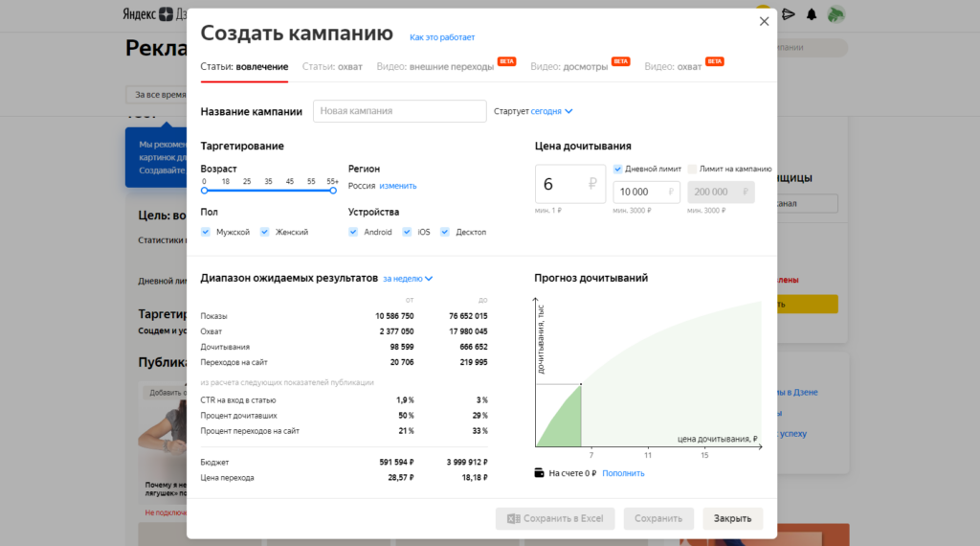This screenshot has width=980, height=546.
Task: Switch to Статьи: охват tab
Action: click(x=331, y=66)
